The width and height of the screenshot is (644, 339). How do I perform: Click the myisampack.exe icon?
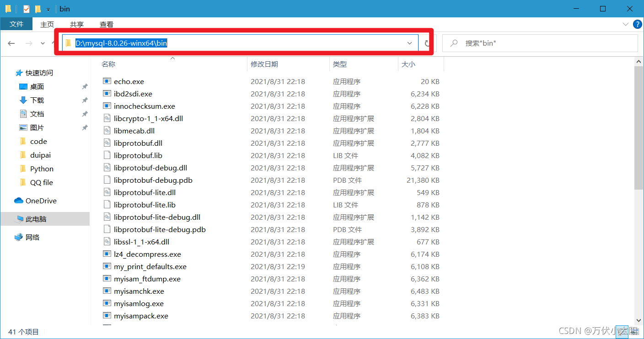pyautogui.click(x=107, y=316)
